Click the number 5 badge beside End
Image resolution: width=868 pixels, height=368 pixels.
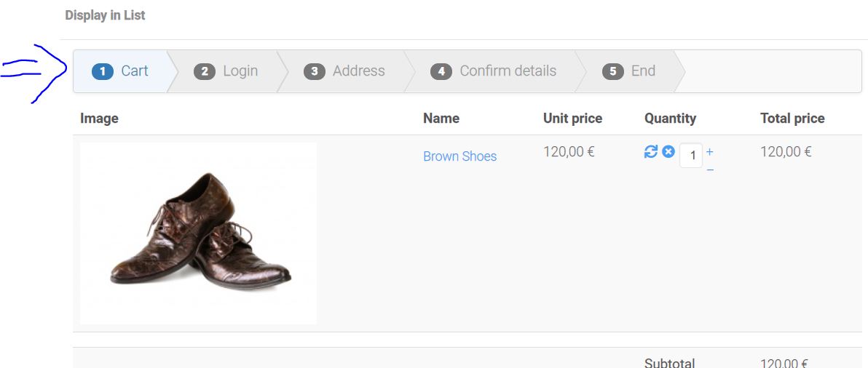pos(613,71)
